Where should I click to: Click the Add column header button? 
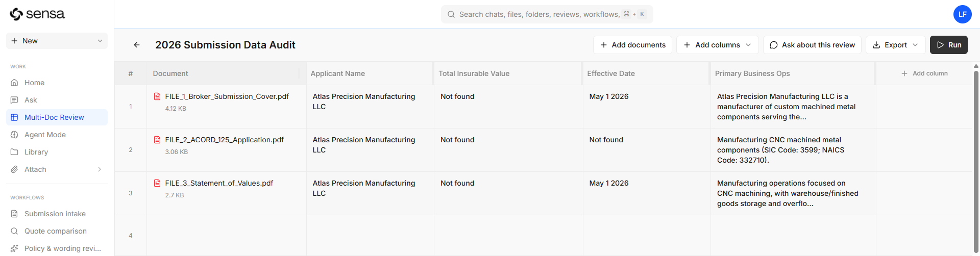pos(924,73)
